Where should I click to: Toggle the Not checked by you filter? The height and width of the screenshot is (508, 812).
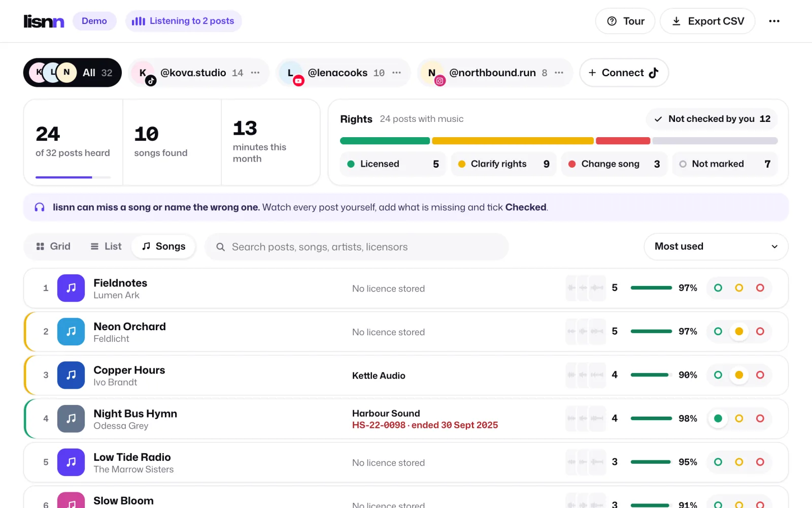[x=712, y=119]
